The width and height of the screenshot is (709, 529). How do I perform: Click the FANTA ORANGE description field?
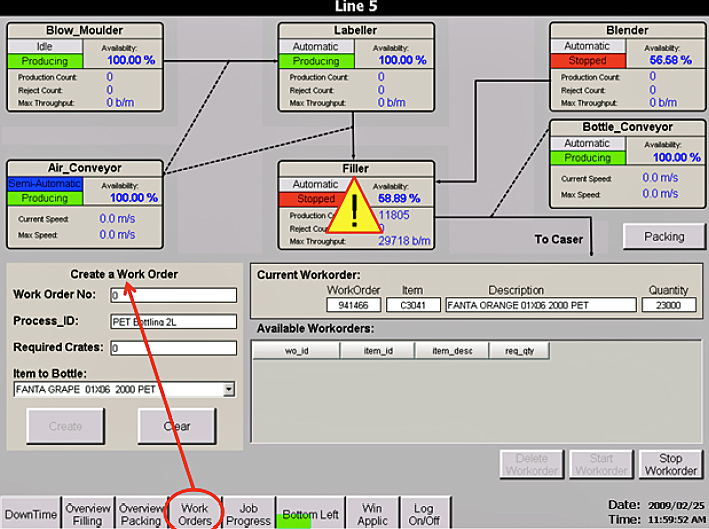(x=541, y=305)
